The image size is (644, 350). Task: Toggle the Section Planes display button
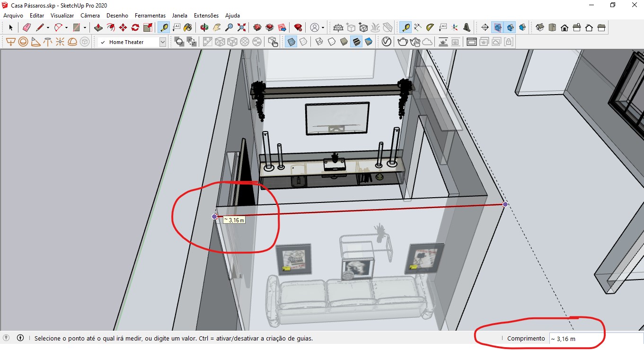click(497, 27)
